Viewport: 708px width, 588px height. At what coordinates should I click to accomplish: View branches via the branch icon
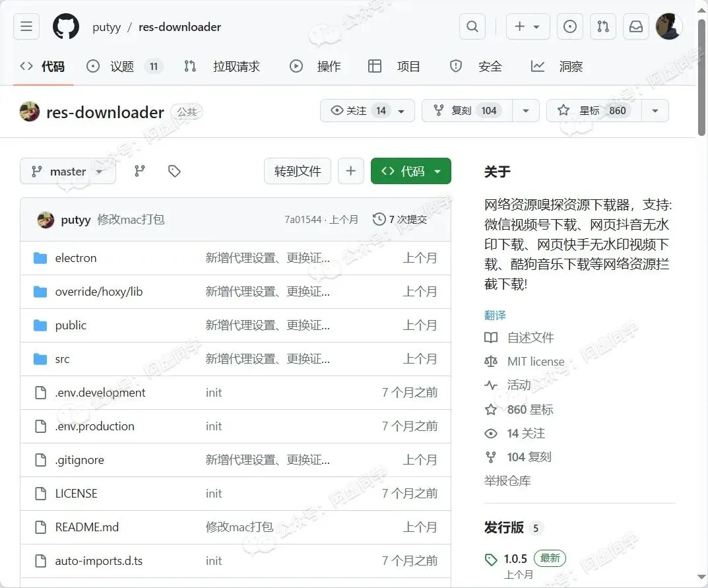pos(139,171)
